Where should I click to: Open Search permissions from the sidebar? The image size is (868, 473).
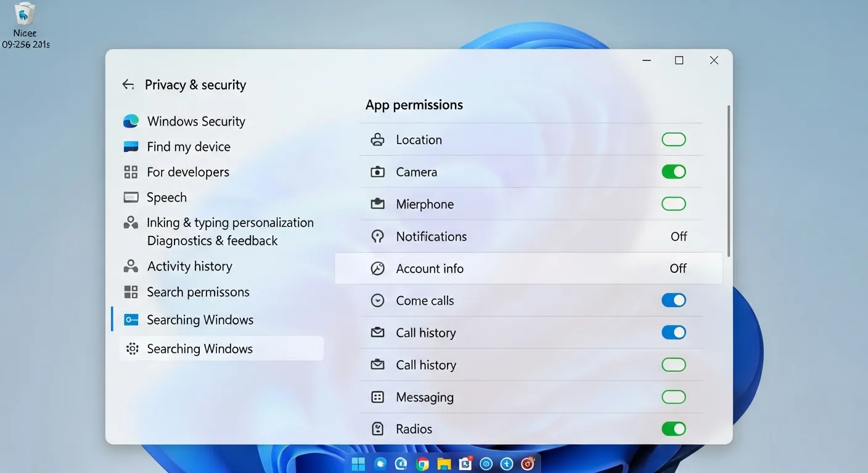click(198, 292)
